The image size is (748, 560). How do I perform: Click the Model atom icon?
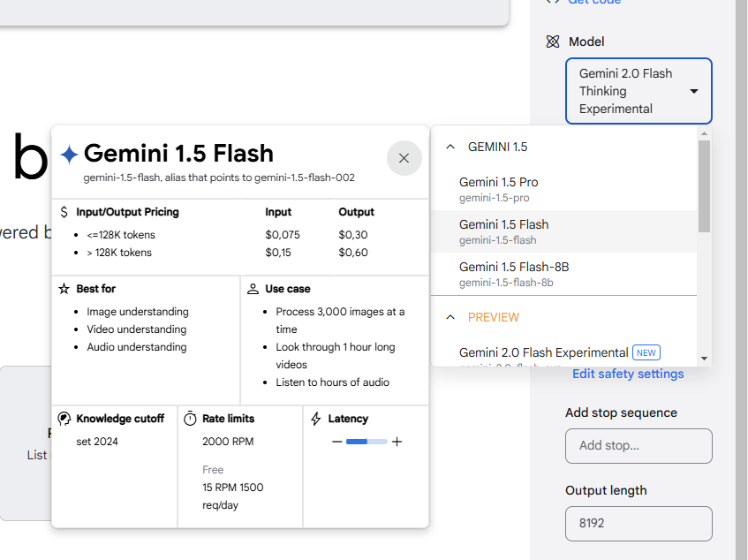point(553,42)
